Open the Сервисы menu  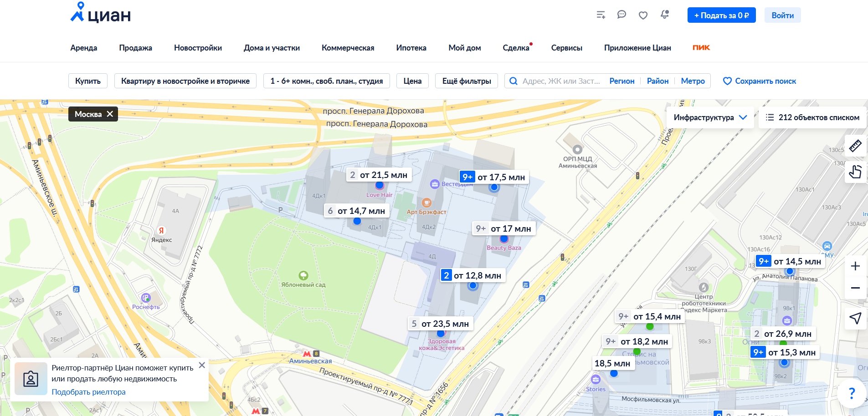567,48
